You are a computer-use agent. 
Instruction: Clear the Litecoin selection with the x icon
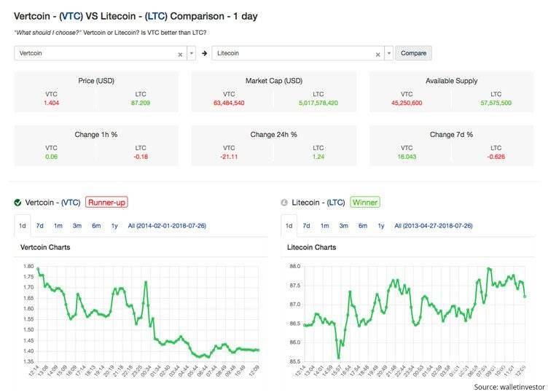pyautogui.click(x=377, y=55)
